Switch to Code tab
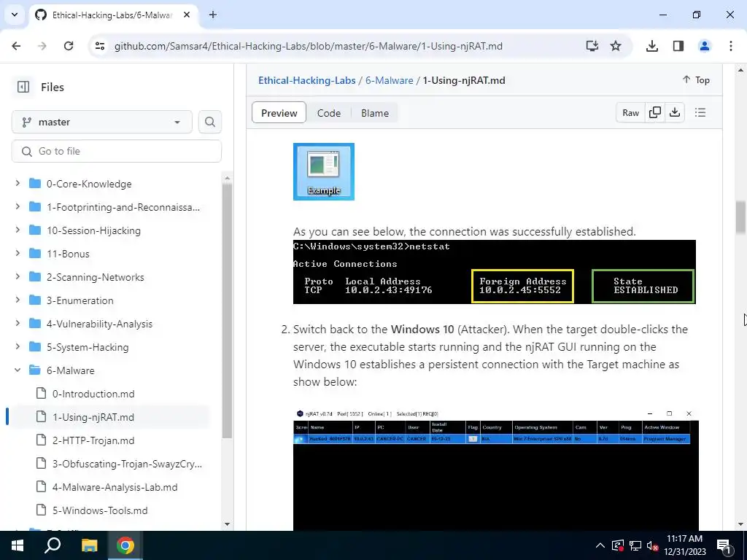The height and width of the screenshot is (560, 747). pyautogui.click(x=329, y=113)
